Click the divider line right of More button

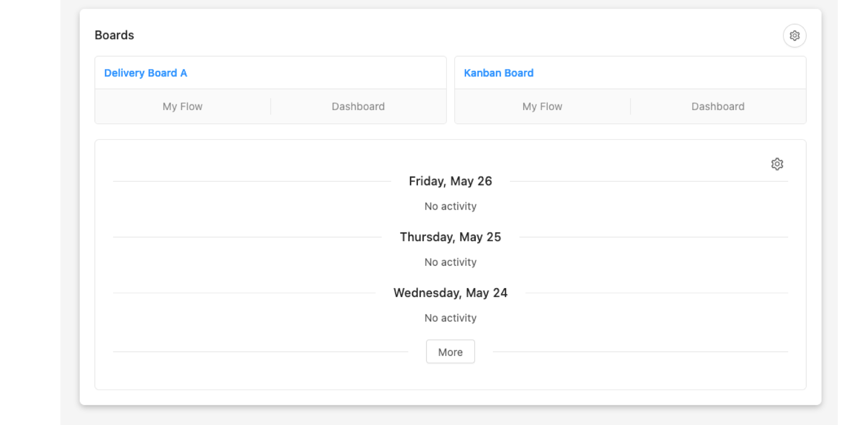639,352
